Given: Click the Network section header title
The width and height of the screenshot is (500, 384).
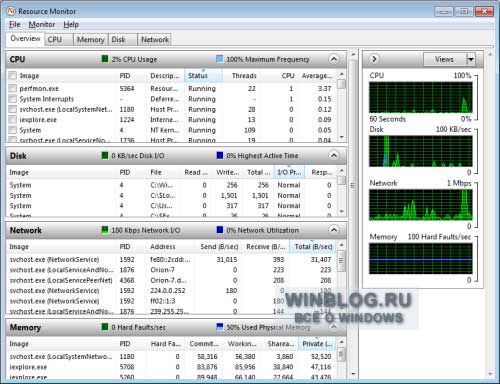Looking at the screenshot, I should [x=26, y=230].
